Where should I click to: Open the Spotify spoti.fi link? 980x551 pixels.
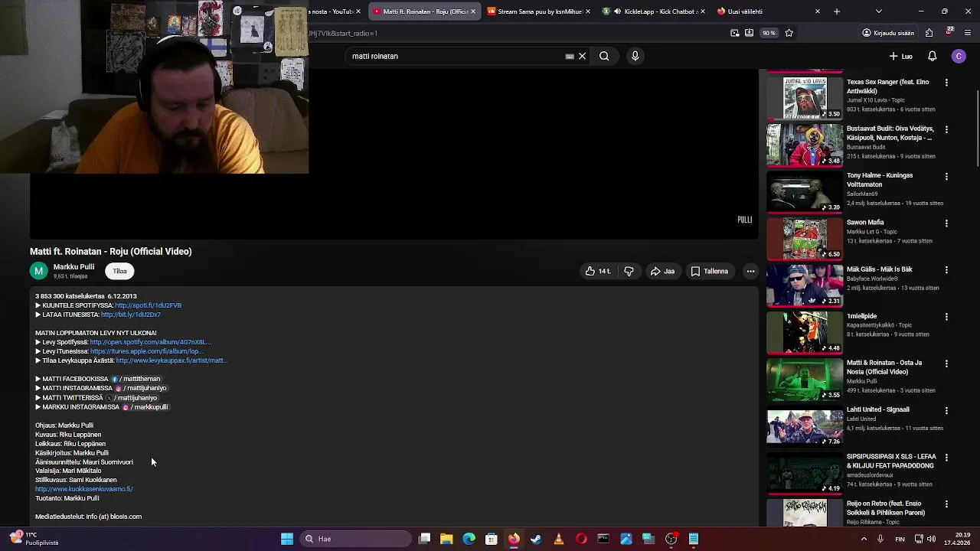coord(148,305)
